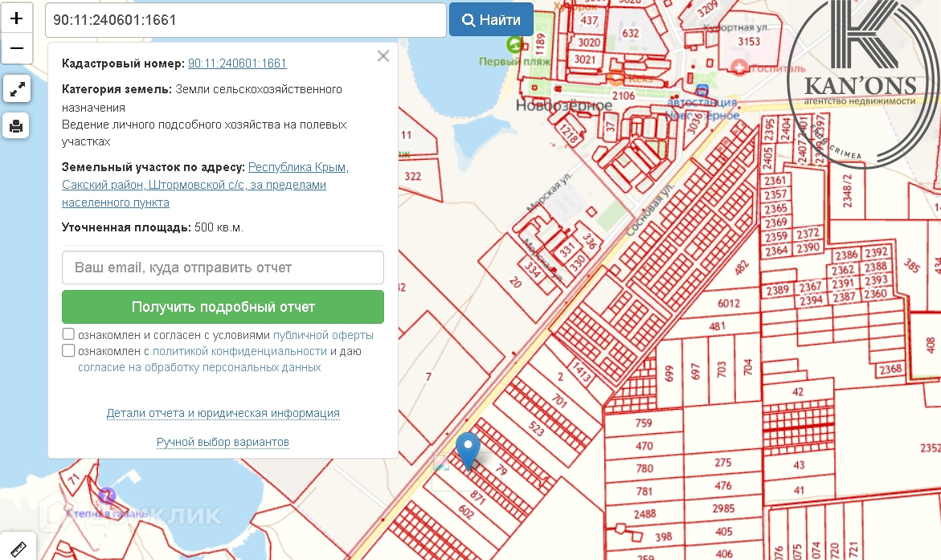The height and width of the screenshot is (560, 941).
Task: Click the Keks cafe map icon
Action: point(617,79)
